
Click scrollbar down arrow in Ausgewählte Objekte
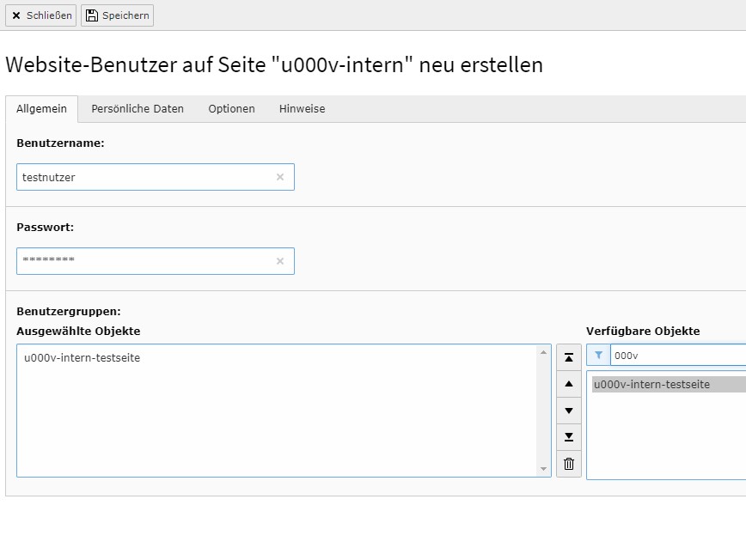click(x=543, y=469)
